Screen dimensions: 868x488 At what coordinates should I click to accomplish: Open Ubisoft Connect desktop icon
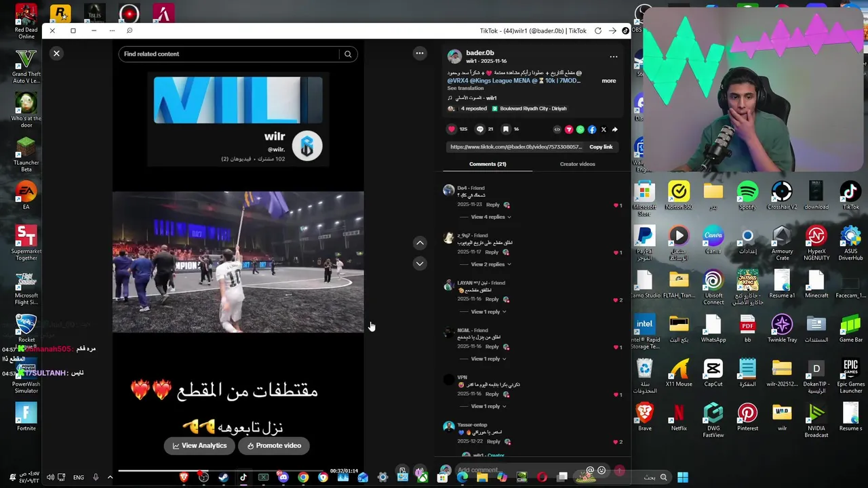[x=713, y=288]
